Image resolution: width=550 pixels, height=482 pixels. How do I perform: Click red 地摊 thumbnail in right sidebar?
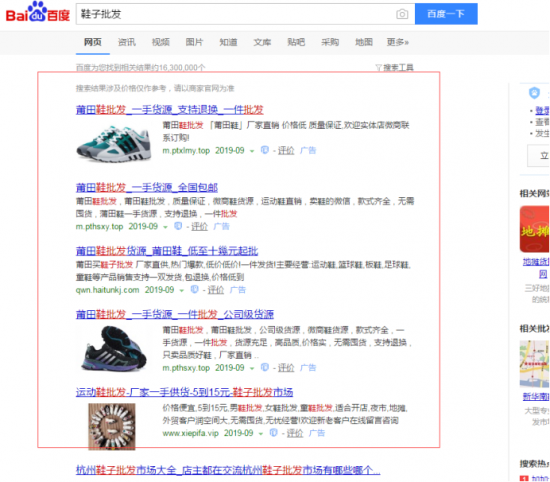point(535,229)
